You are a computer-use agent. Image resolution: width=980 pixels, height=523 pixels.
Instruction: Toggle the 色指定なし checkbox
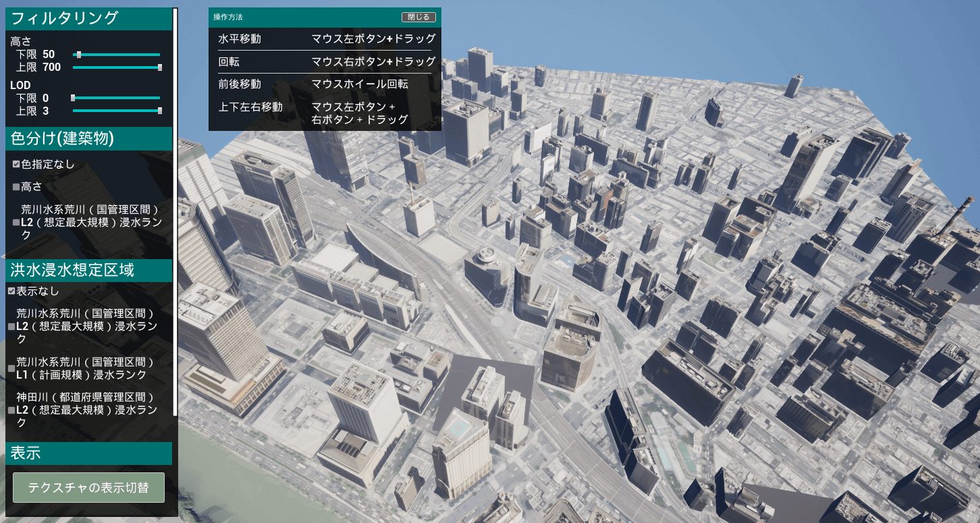pos(16,164)
